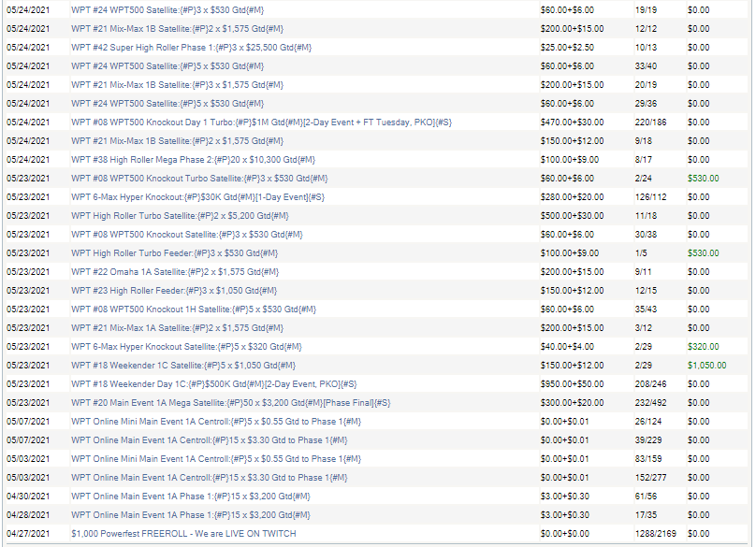Viewport: 756px width, 547px height.
Task: Select the WPT High Roller Turbo Satellite row
Action: (x=180, y=215)
